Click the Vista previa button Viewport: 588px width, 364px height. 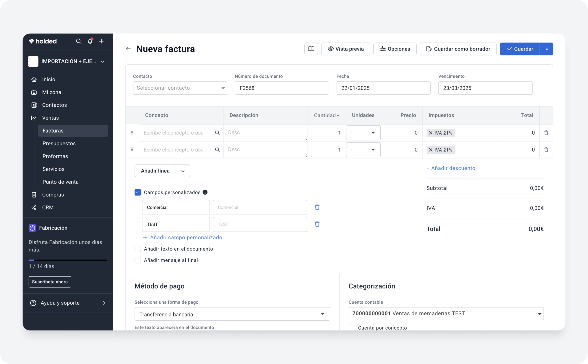coord(345,49)
